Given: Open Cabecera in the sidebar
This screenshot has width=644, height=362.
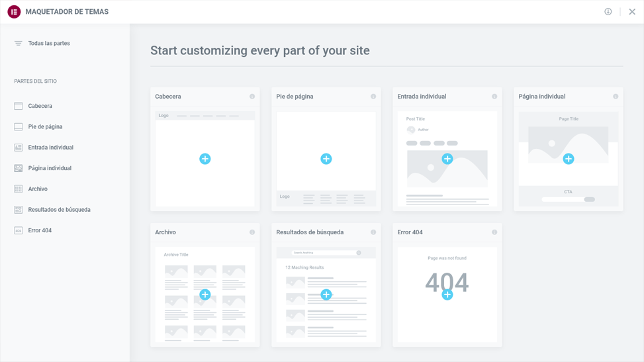Looking at the screenshot, I should coord(40,106).
